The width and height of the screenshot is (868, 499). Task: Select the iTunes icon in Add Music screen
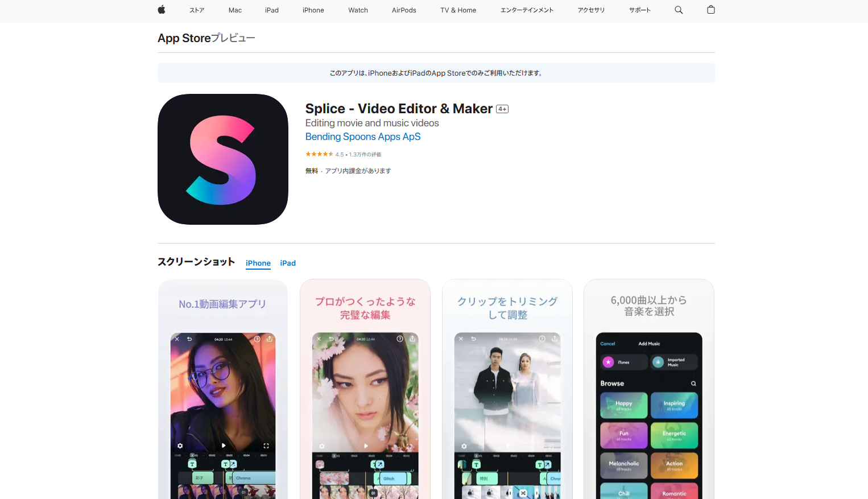pyautogui.click(x=607, y=362)
